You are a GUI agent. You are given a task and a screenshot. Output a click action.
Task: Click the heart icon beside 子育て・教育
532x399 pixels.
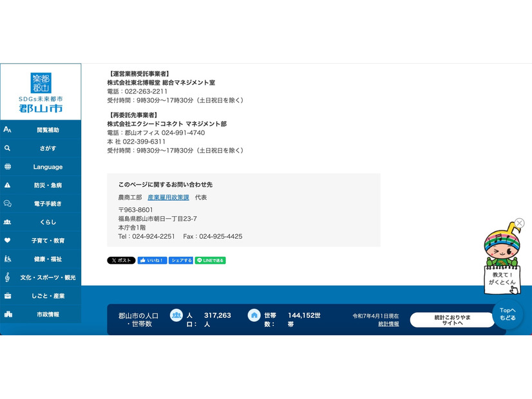[8, 241]
